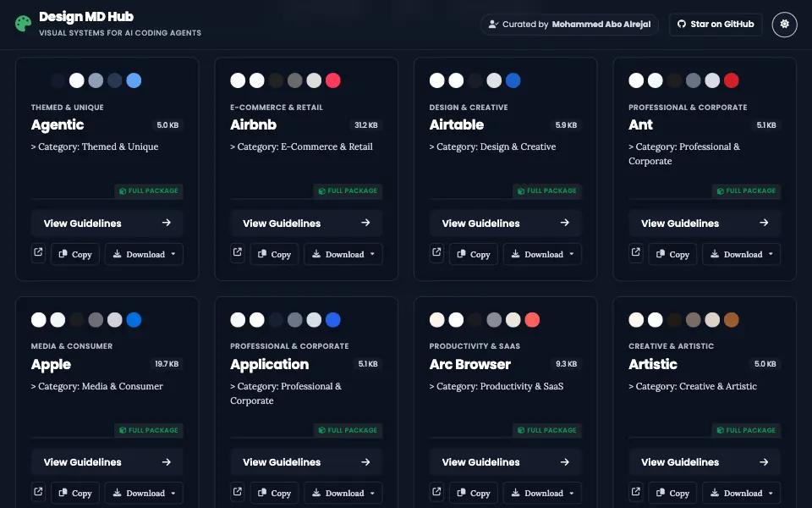Viewport: 812px width, 508px height.
Task: Copy the Apple design file
Action: [x=75, y=493]
